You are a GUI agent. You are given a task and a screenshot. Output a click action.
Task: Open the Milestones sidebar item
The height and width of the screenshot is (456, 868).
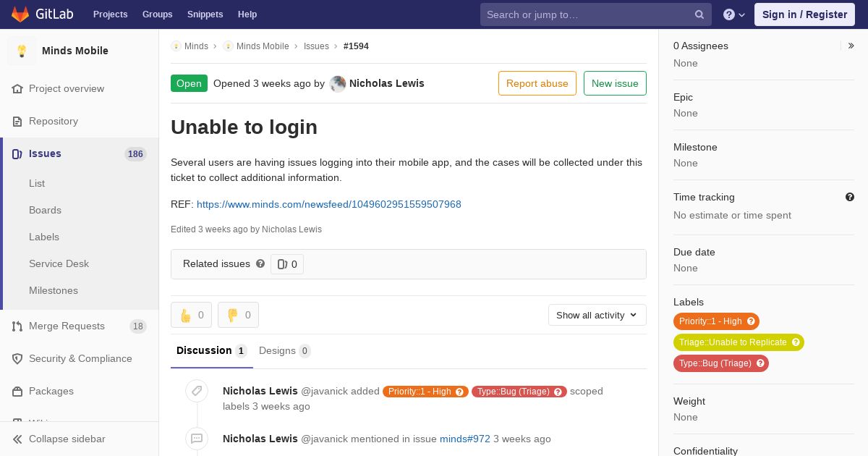tap(54, 291)
